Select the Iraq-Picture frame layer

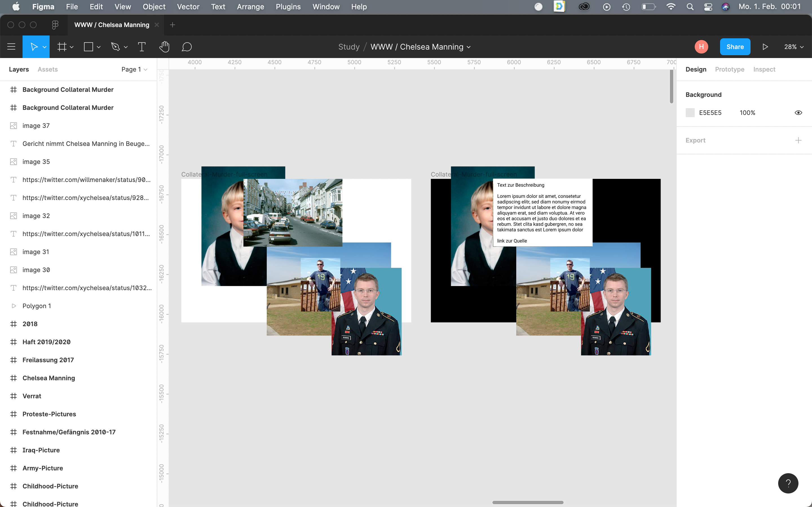tap(41, 450)
